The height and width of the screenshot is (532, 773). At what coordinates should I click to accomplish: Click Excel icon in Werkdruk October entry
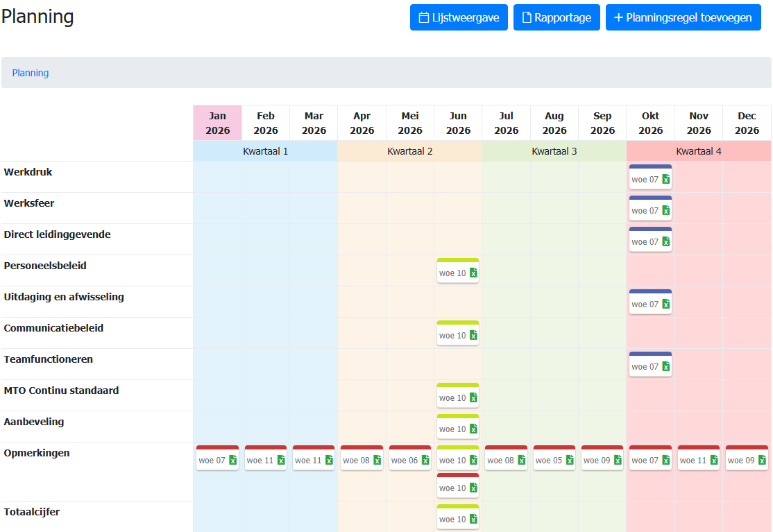[665, 179]
